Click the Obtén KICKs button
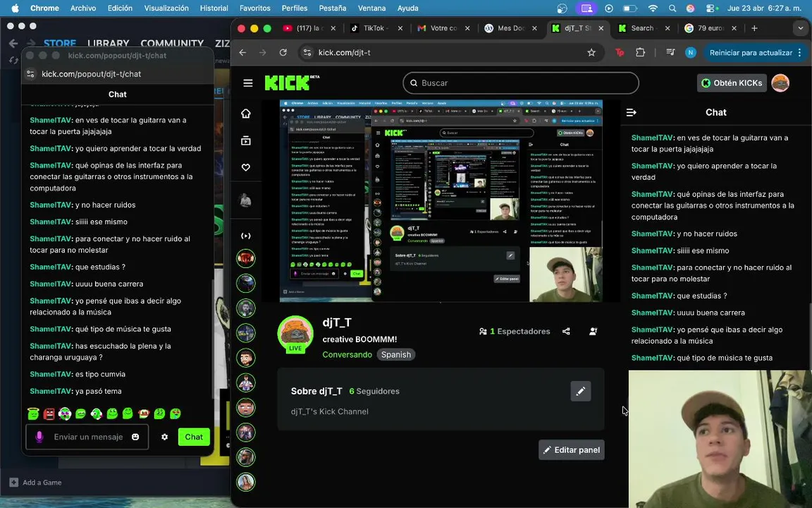The image size is (812, 508). tap(732, 83)
